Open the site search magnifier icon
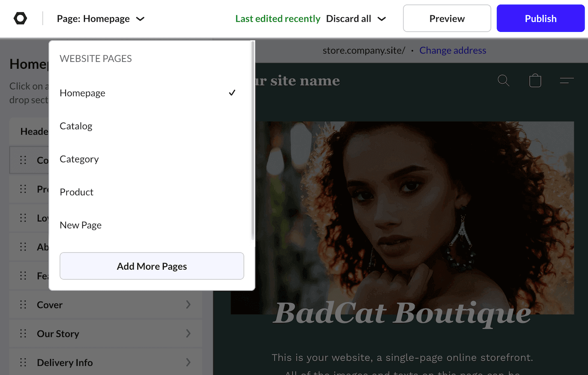588x375 pixels. coord(503,80)
